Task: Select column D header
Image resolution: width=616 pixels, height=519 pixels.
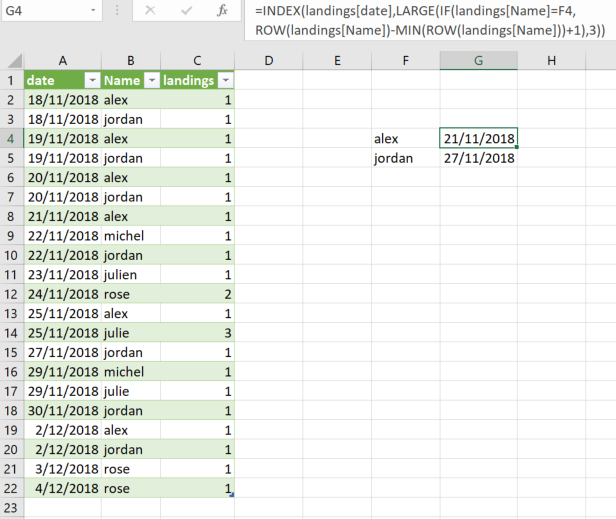Action: click(x=269, y=61)
